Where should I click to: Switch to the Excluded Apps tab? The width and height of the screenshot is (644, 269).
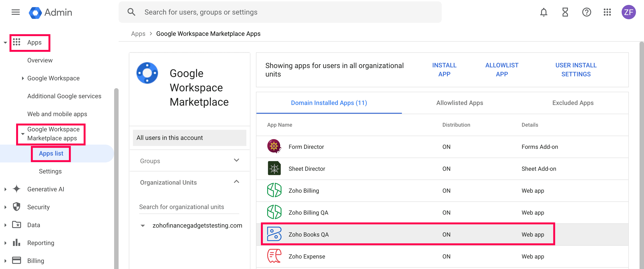573,103
